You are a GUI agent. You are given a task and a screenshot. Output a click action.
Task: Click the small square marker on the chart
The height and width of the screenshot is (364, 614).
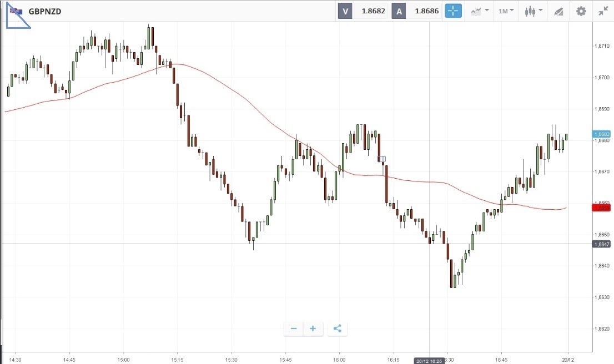click(381, 159)
